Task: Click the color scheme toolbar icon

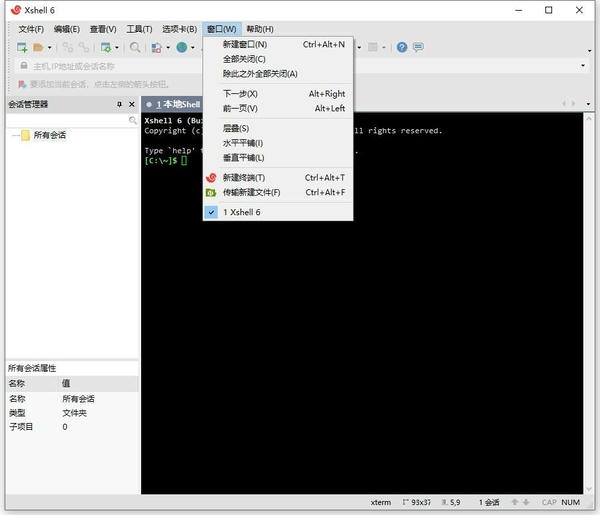Action: [x=157, y=47]
